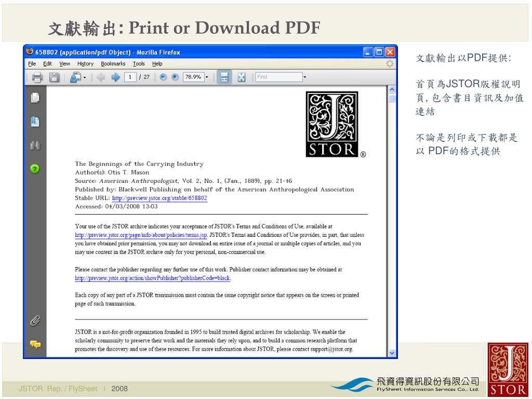Click the FlySheet company logo
Screen dimensions: 532x399
click(x=405, y=385)
